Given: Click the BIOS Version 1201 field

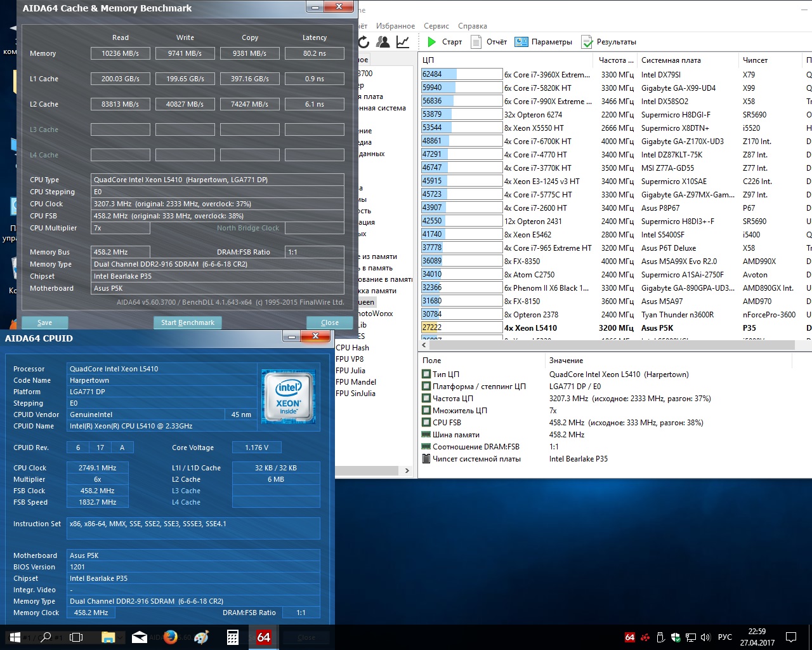Looking at the screenshot, I should point(193,567).
